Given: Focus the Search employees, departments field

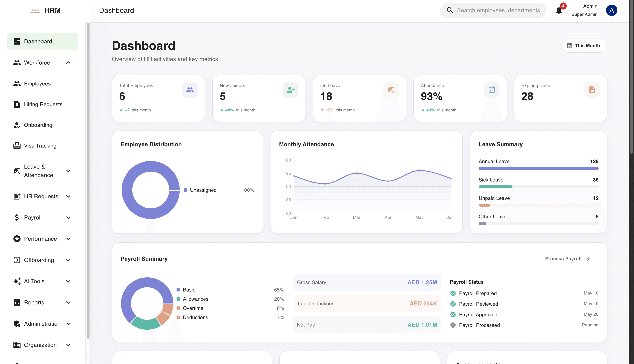Looking at the screenshot, I should (x=493, y=10).
